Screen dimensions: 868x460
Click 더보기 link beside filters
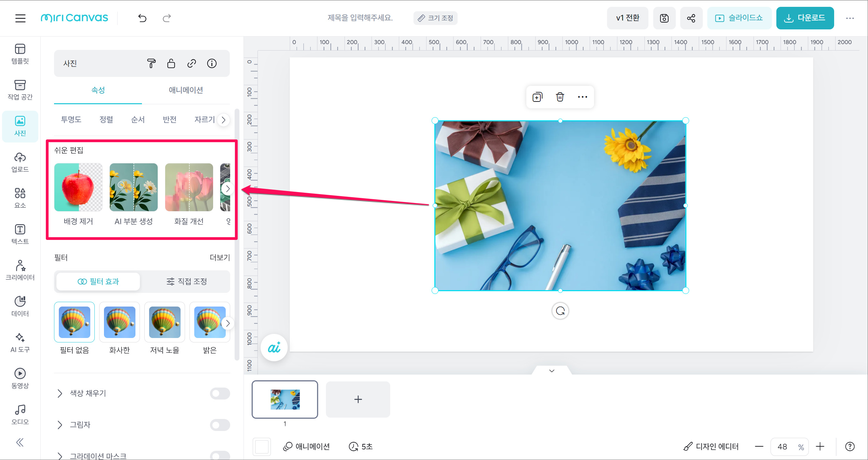pyautogui.click(x=220, y=258)
